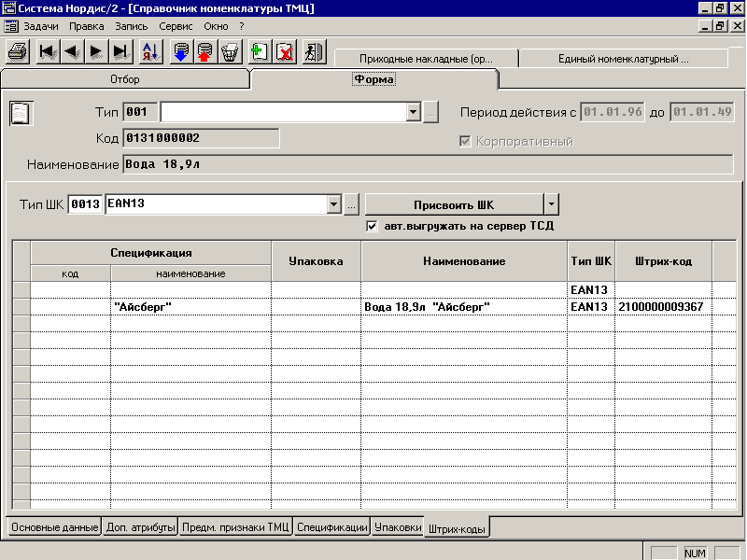Add a new record with green plus

260,51
